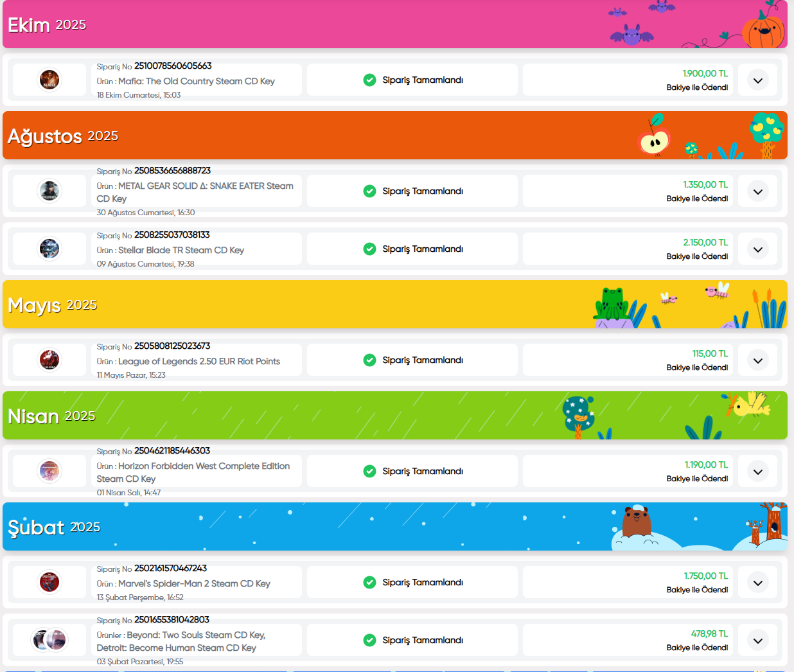
Task: Click the date 11 Mayıs Pazar, 15:23
Action: tap(131, 375)
